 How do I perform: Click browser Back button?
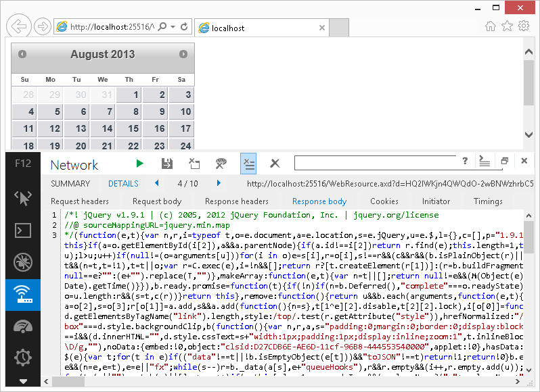[19, 26]
